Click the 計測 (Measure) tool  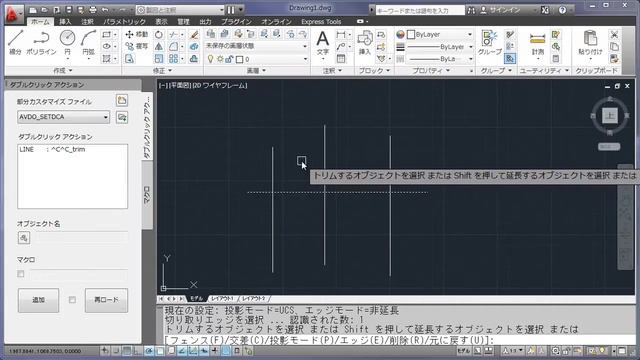tap(538, 43)
